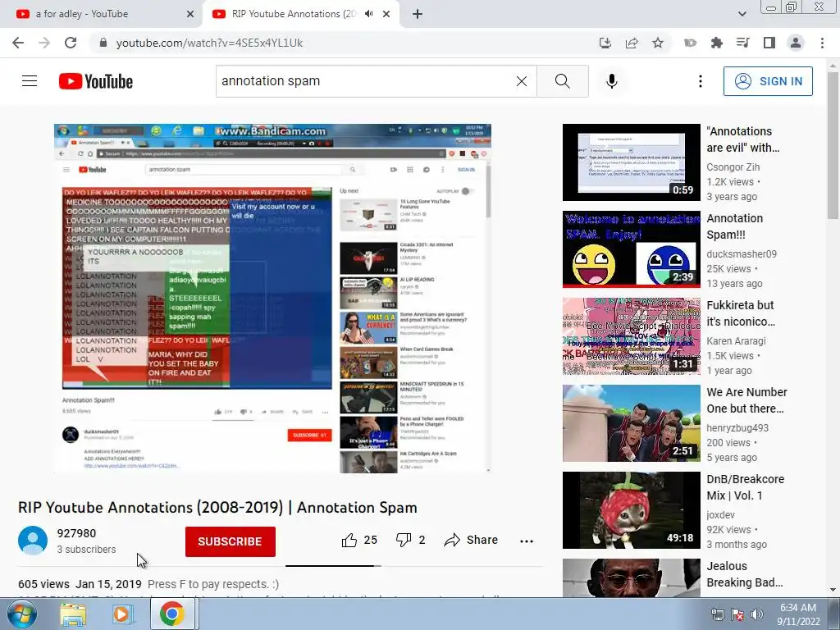Play the 'Annotation Spam!!!' thumbnail video
This screenshot has height=630, width=840.
click(631, 249)
